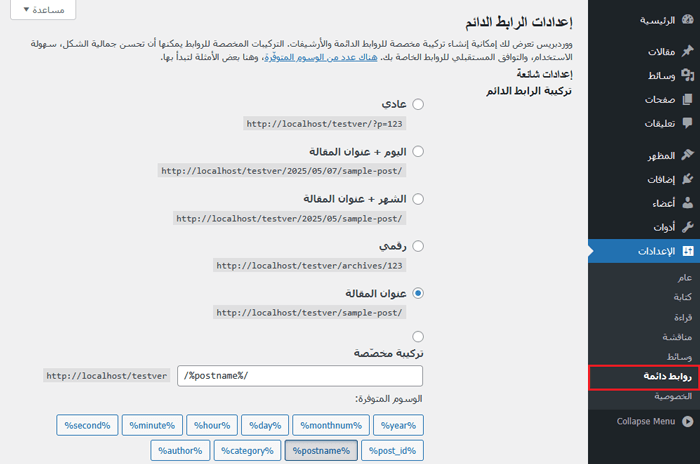Insert the %category% tag button
Screen dimensions: 700x464
pyautogui.click(x=247, y=451)
